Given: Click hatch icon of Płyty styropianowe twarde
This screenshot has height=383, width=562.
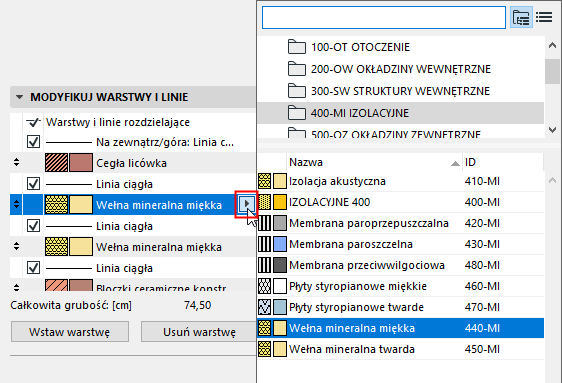Looking at the screenshot, I should pos(265,307).
